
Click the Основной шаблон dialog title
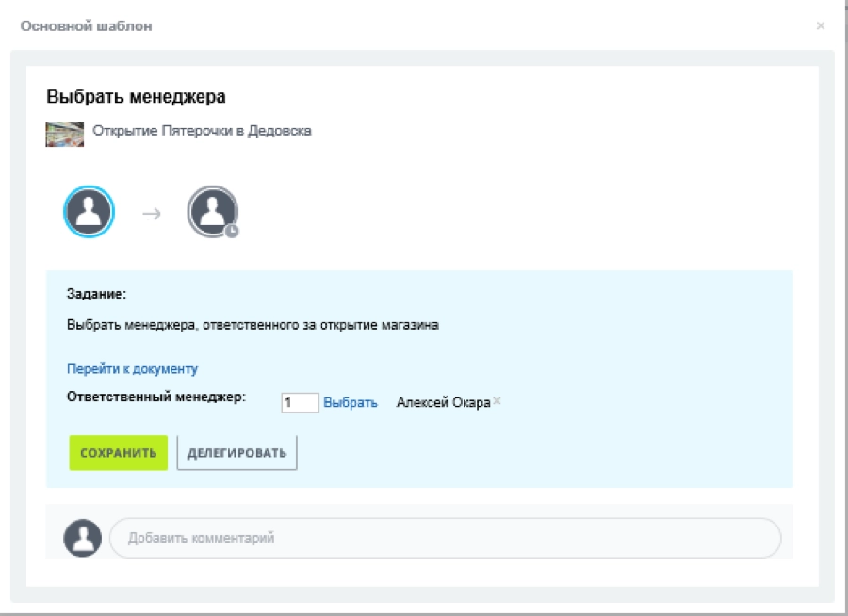pyautogui.click(x=87, y=25)
